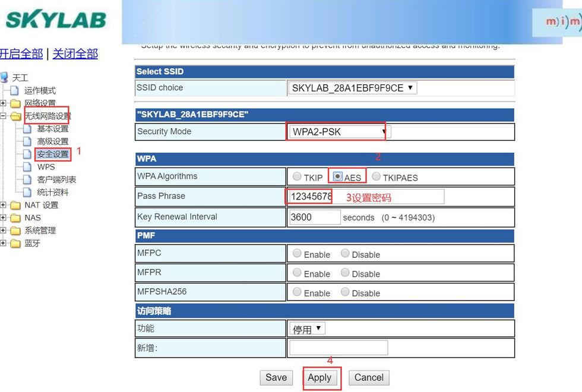Click the Pass Phrase input field
The height and width of the screenshot is (392, 582).
tap(366, 197)
